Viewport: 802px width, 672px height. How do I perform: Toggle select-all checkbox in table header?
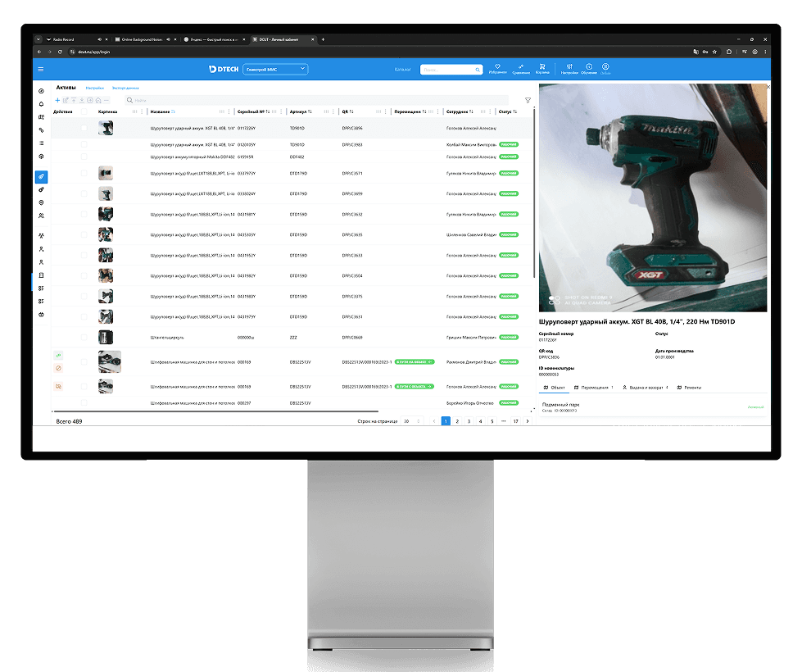[84, 111]
